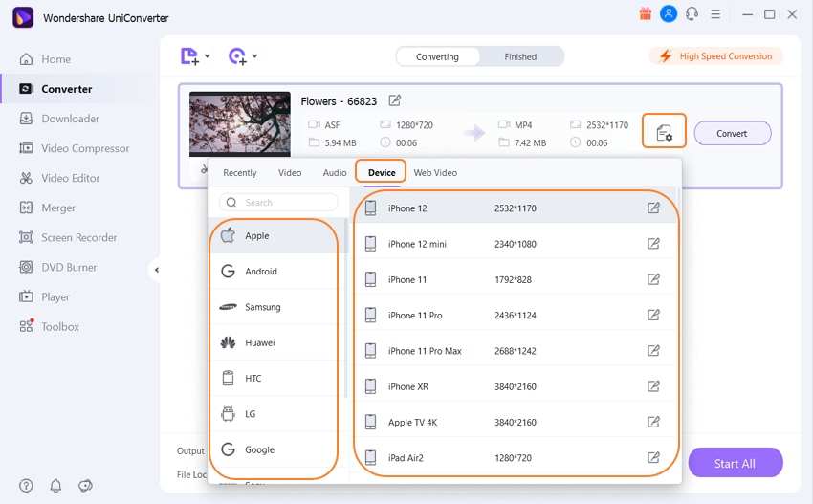The width and height of the screenshot is (813, 504).
Task: Click the Start All button
Action: (x=735, y=463)
